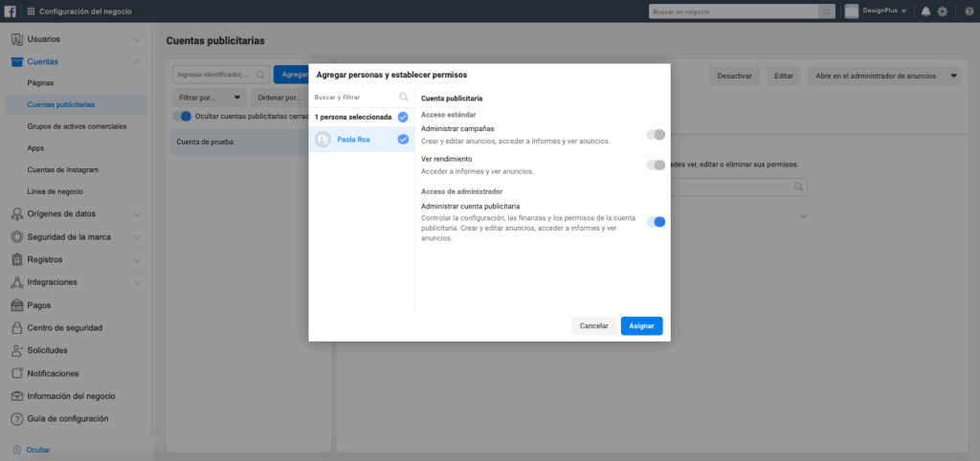Click the Ocultar link
The image size is (980, 461).
[x=38, y=450]
